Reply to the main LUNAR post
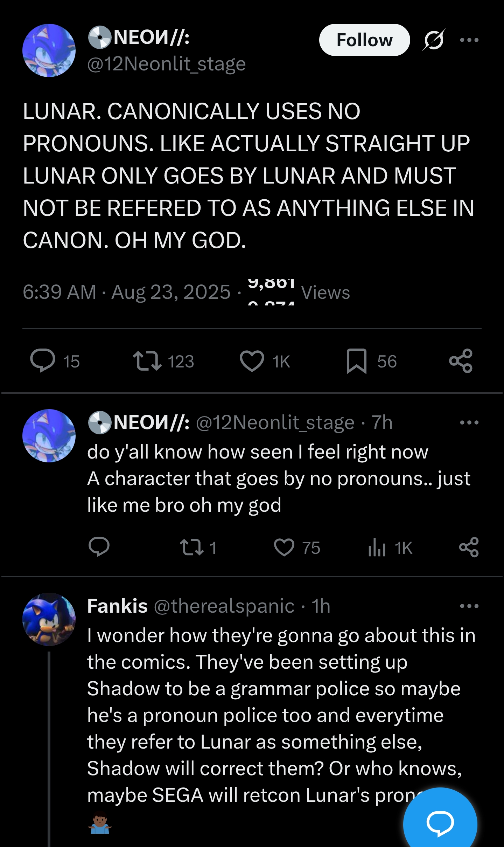This screenshot has height=847, width=504. click(x=43, y=361)
